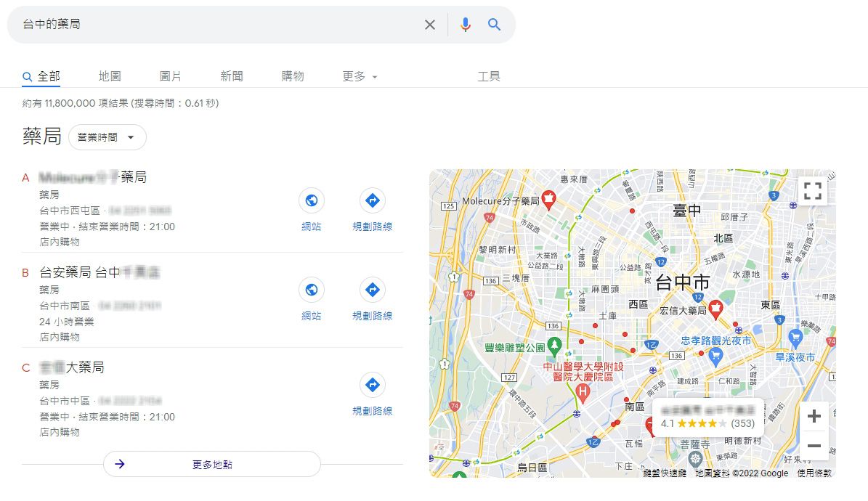Activate voice search with the microphone icon
The height and width of the screenshot is (501, 868).
coord(465,24)
